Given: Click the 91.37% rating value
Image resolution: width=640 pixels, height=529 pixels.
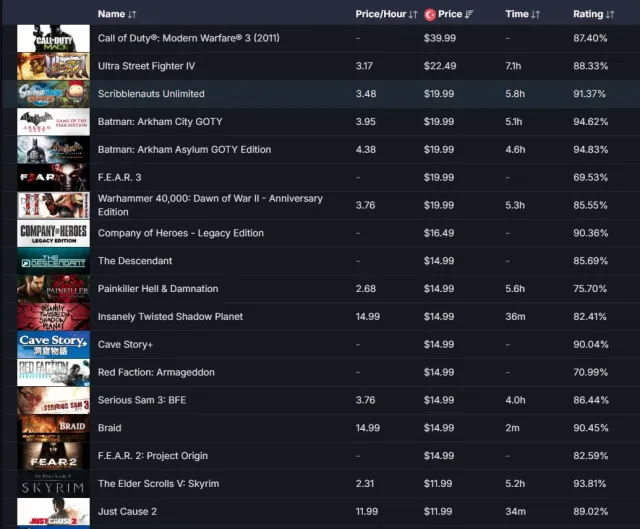Looking at the screenshot, I should tap(589, 94).
